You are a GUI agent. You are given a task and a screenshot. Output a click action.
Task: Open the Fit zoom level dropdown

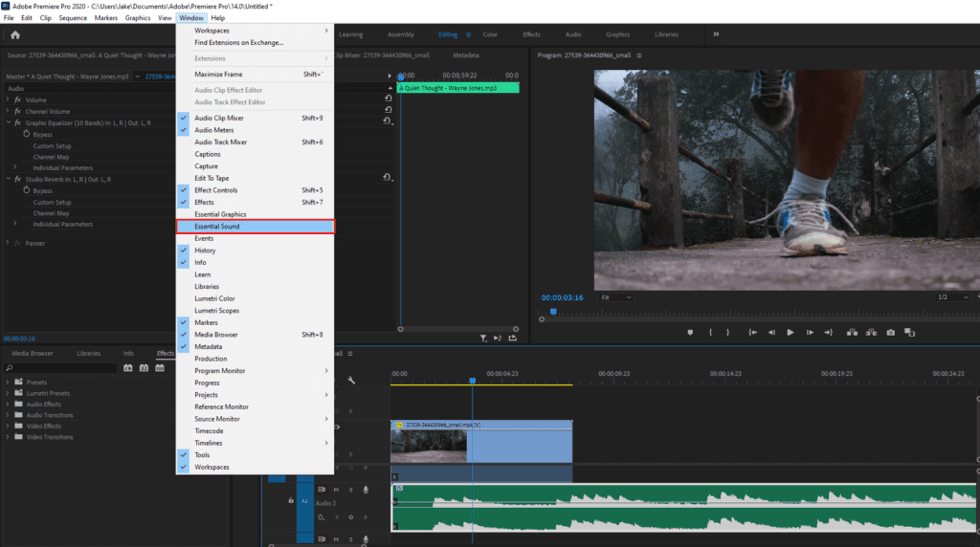[616, 297]
